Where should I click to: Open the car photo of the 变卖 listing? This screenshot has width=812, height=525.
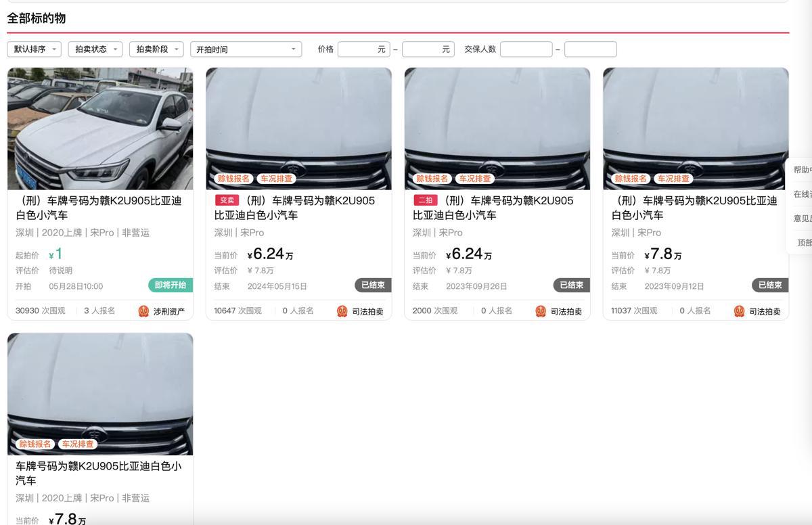[298, 129]
